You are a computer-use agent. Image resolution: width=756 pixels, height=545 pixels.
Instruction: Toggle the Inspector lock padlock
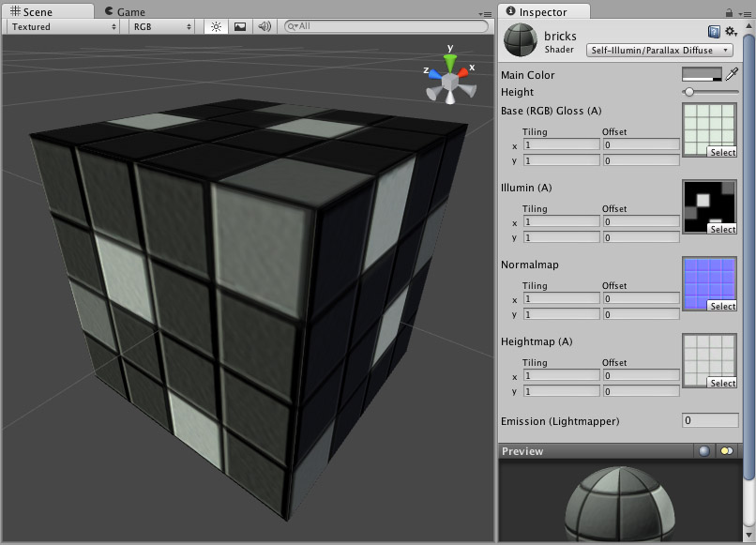pos(729,12)
